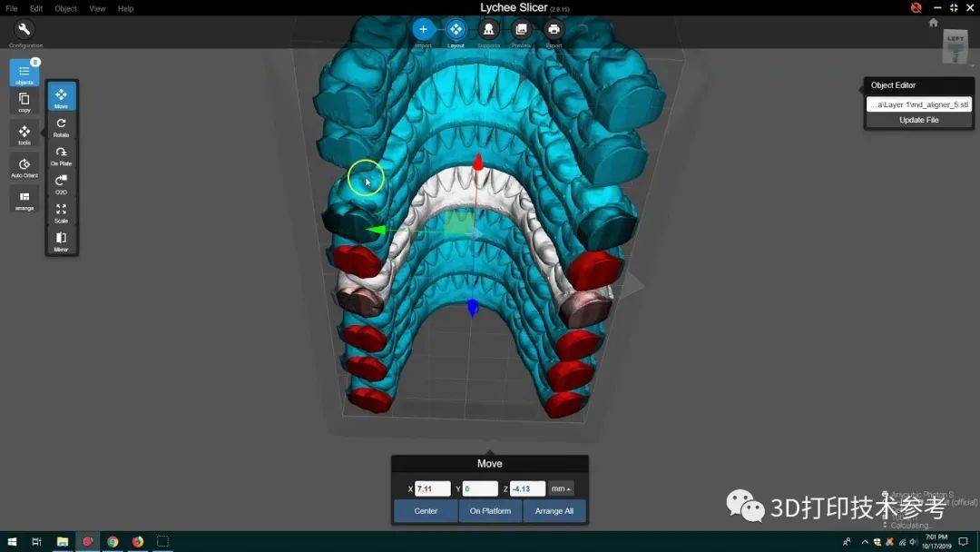The height and width of the screenshot is (552, 980).
Task: Click the copy objects icon
Action: (x=24, y=100)
